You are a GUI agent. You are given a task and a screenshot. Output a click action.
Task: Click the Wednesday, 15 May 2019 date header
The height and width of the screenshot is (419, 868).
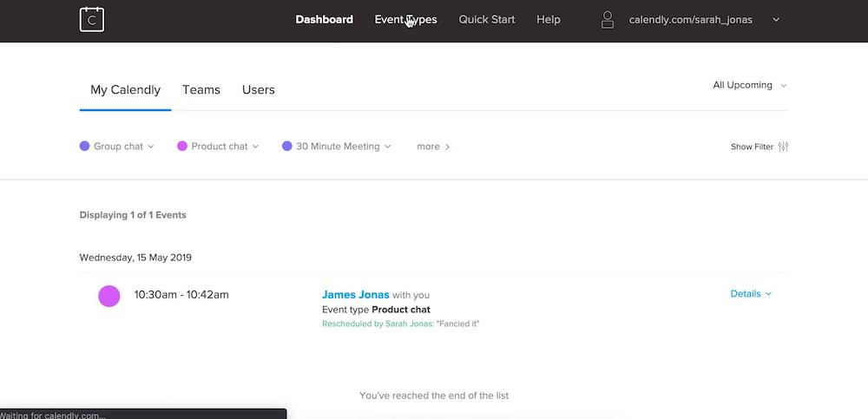(x=135, y=258)
